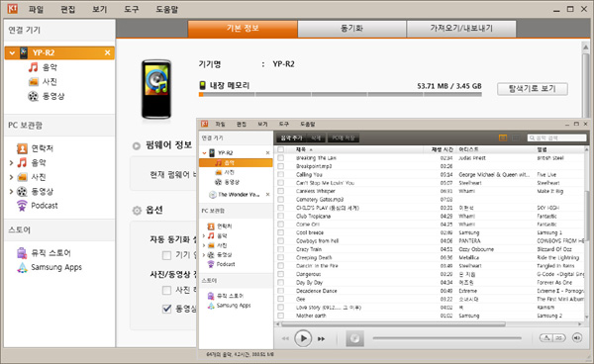Skip to the next track in player bar
The width and height of the screenshot is (594, 364).
pyautogui.click(x=321, y=338)
